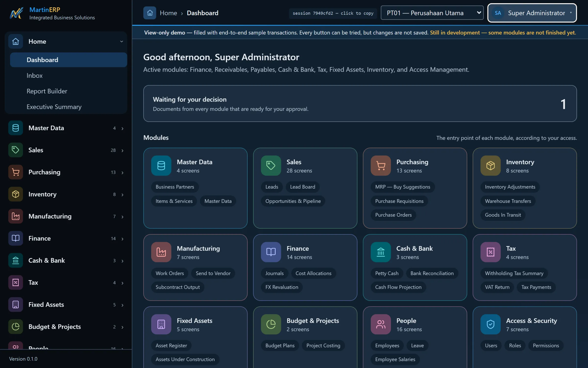The width and height of the screenshot is (588, 368).
Task: Click the Master Data card database icon
Action: point(161,166)
